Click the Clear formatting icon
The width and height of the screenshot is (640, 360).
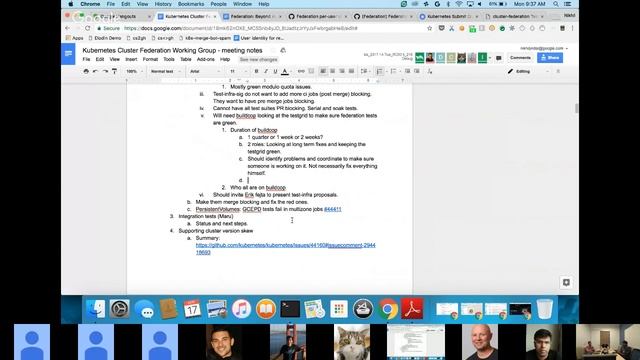[430, 71]
